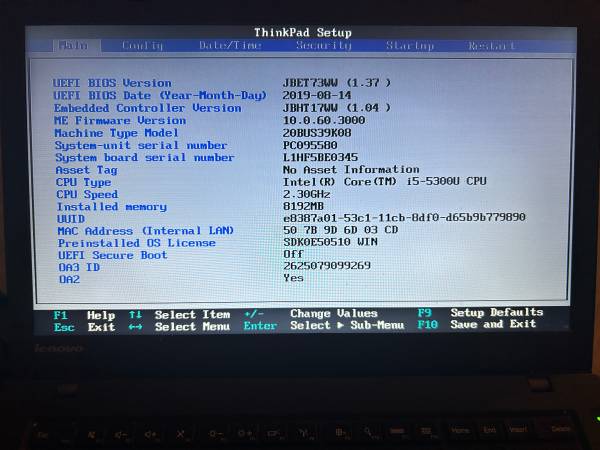Click F9 Setup Defaults
Viewport: 600px width, 450px height.
click(483, 312)
